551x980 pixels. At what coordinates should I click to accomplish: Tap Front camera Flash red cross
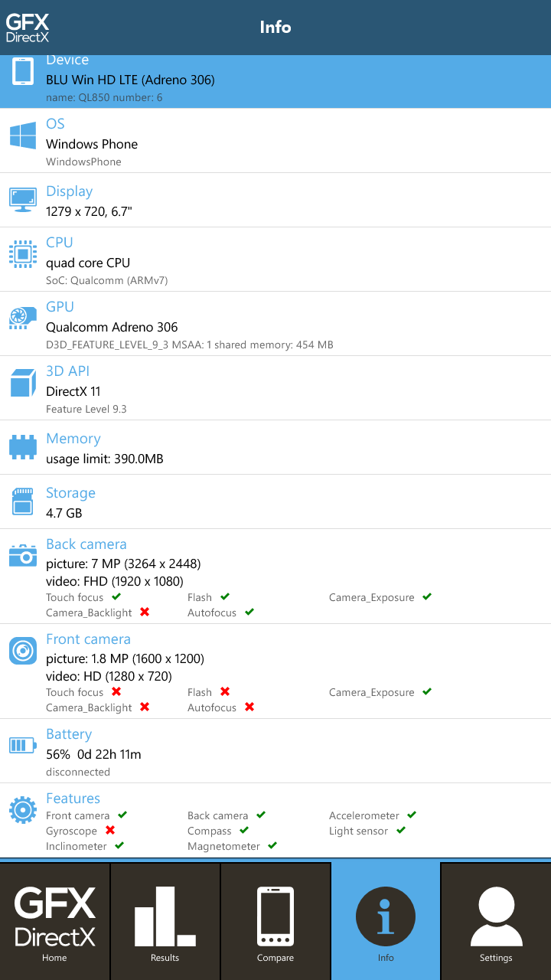225,691
